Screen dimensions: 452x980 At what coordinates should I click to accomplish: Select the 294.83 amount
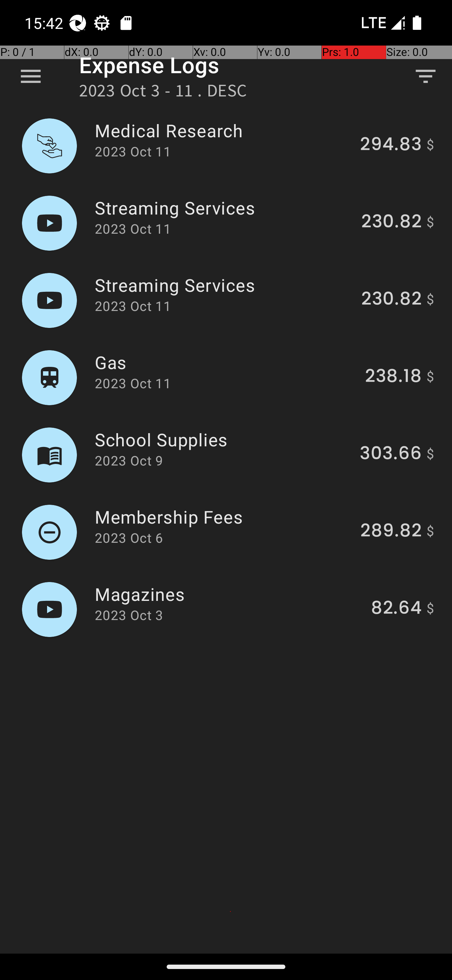[390, 144]
